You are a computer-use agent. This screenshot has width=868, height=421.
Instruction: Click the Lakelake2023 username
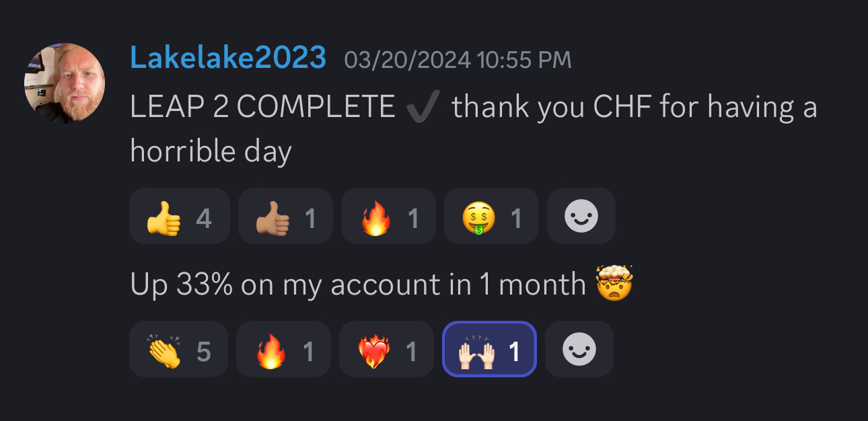228,59
